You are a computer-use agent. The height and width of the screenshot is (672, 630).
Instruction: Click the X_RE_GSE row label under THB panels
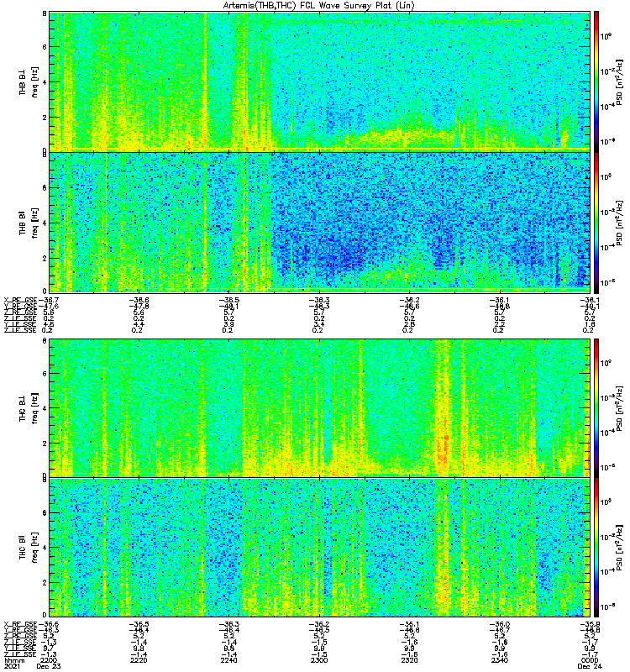[20, 301]
